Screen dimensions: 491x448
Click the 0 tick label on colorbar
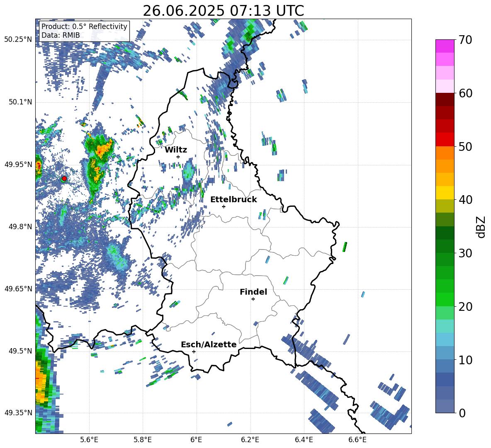(462, 413)
